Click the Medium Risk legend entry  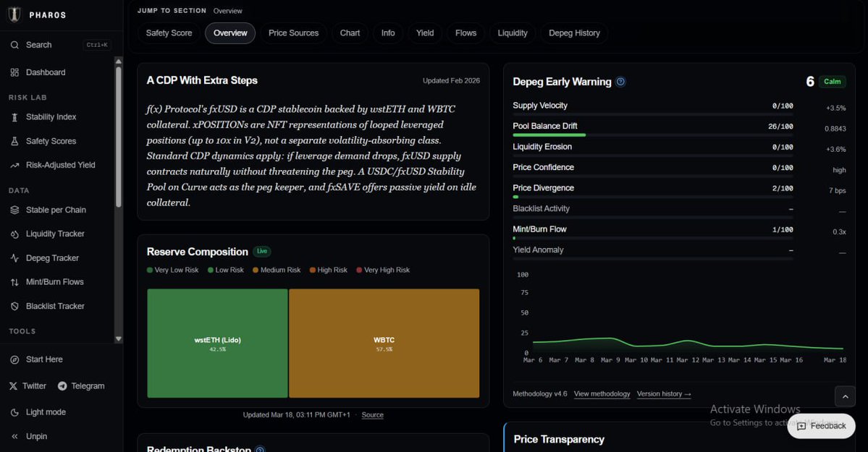277,270
